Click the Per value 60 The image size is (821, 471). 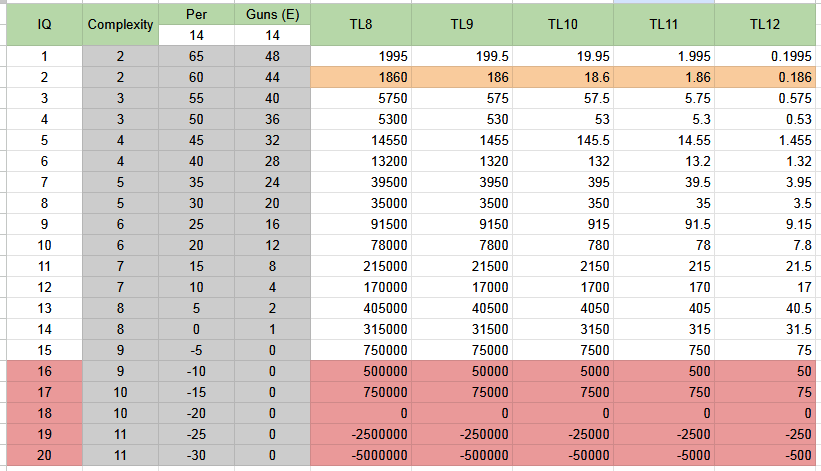point(196,77)
